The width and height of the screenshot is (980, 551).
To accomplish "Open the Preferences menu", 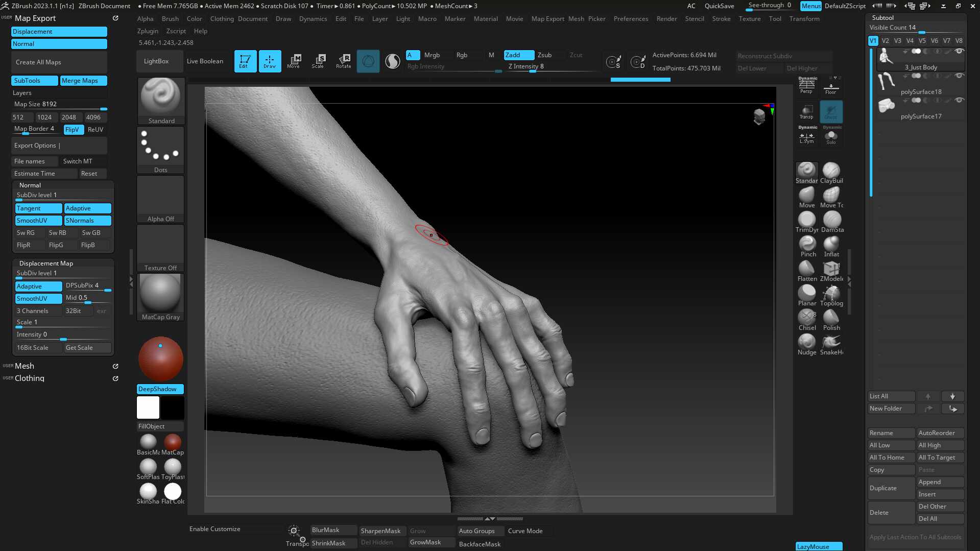I will click(631, 19).
